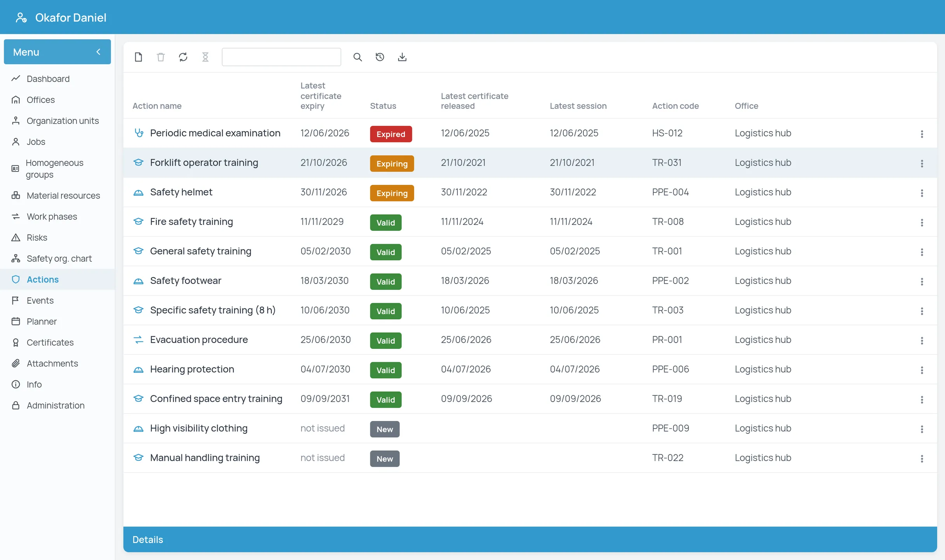This screenshot has width=945, height=560.
Task: Select the Safety footwear row name
Action: pos(186,280)
